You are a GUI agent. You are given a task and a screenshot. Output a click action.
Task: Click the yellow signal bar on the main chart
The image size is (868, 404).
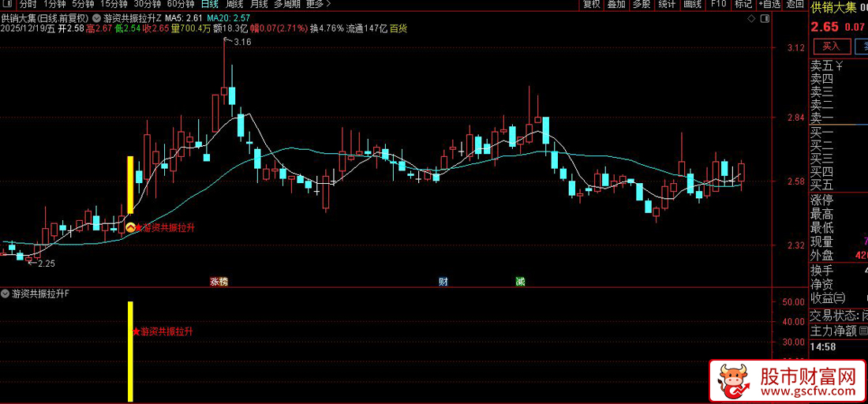click(x=131, y=185)
